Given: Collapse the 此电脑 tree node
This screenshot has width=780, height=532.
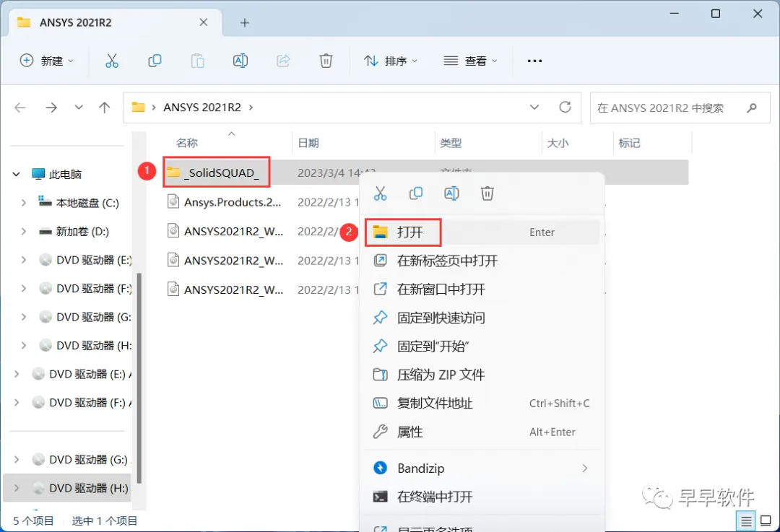Looking at the screenshot, I should (x=17, y=175).
